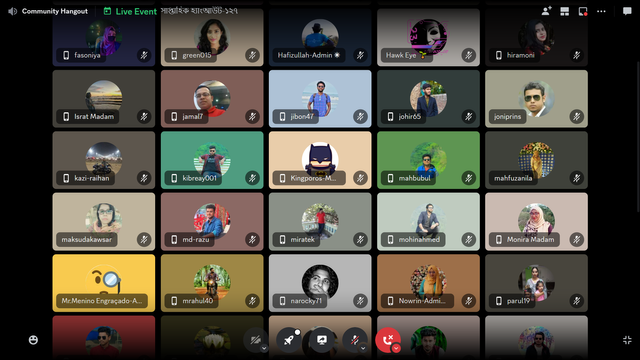The height and width of the screenshot is (360, 640).
Task: Expand the camera options chevron
Action: click(x=264, y=348)
